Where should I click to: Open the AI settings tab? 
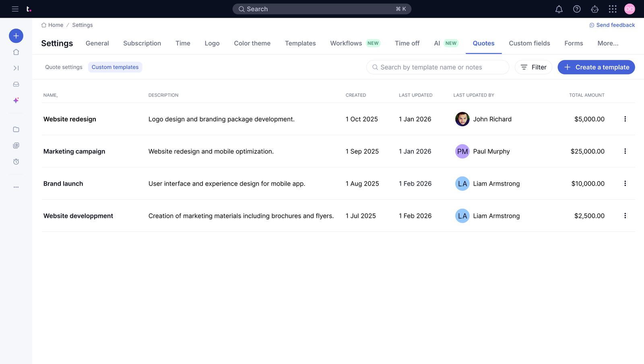pyautogui.click(x=437, y=43)
